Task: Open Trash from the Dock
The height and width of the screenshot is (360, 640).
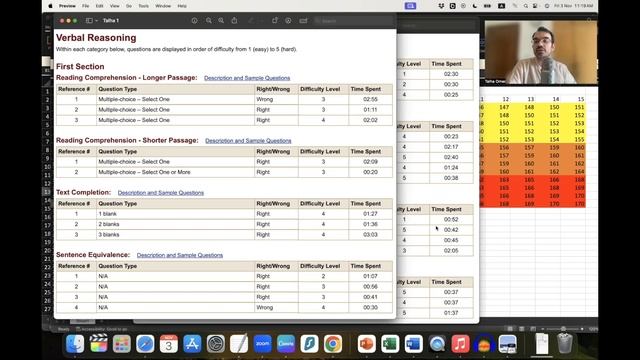Action: [x=565, y=344]
